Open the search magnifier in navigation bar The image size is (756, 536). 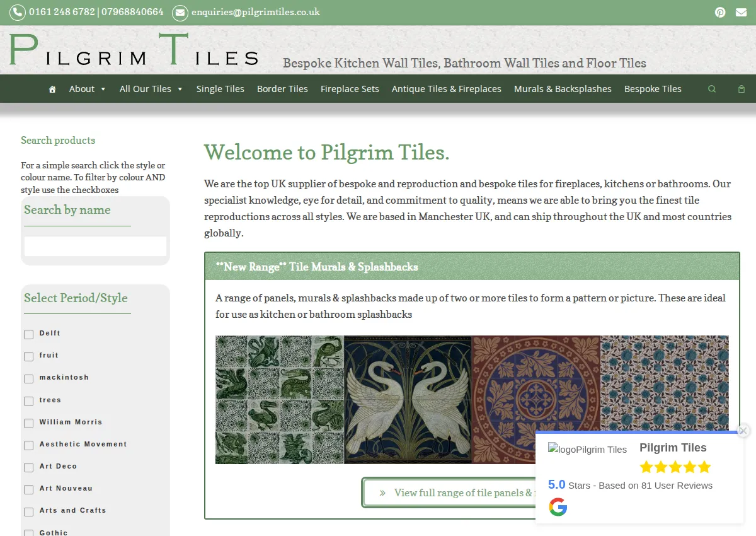[712, 89]
